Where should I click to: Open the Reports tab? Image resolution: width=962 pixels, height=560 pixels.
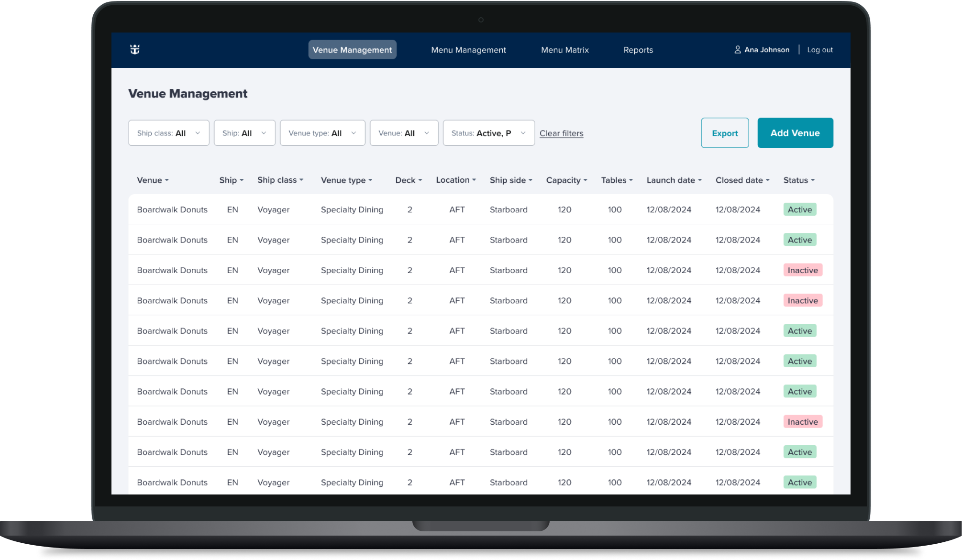pos(638,50)
